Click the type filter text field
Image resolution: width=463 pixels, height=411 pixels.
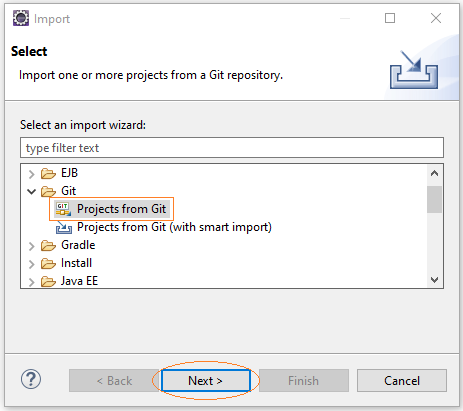pyautogui.click(x=232, y=148)
